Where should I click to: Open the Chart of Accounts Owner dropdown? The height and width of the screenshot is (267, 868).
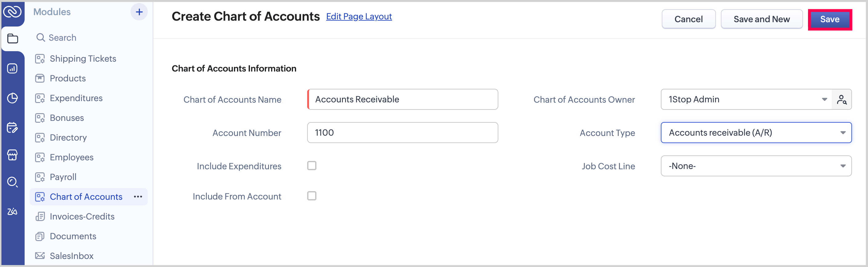746,100
